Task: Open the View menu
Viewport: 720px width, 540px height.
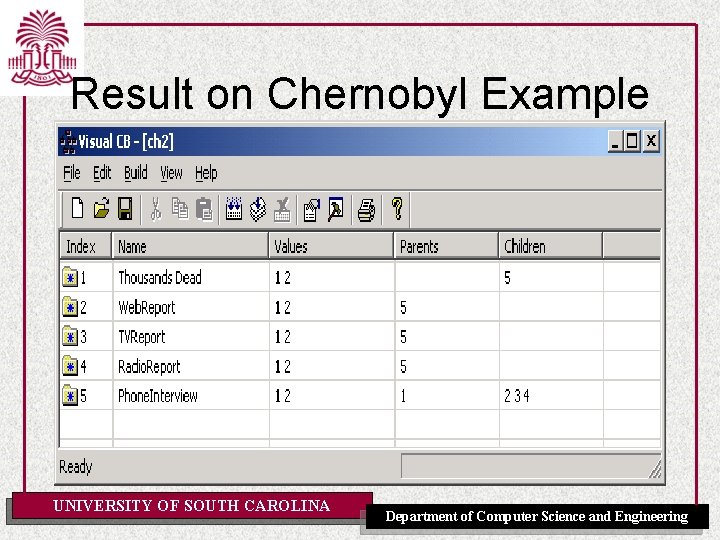Action: point(171,173)
